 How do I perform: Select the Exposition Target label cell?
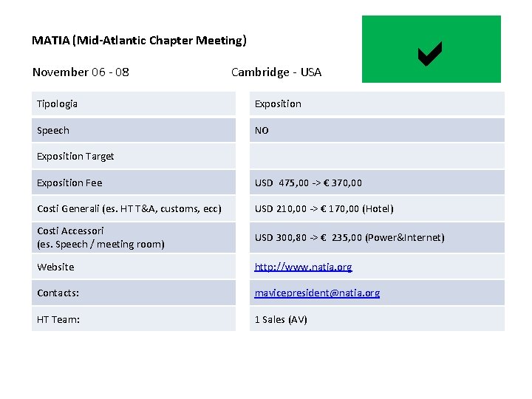coord(134,156)
